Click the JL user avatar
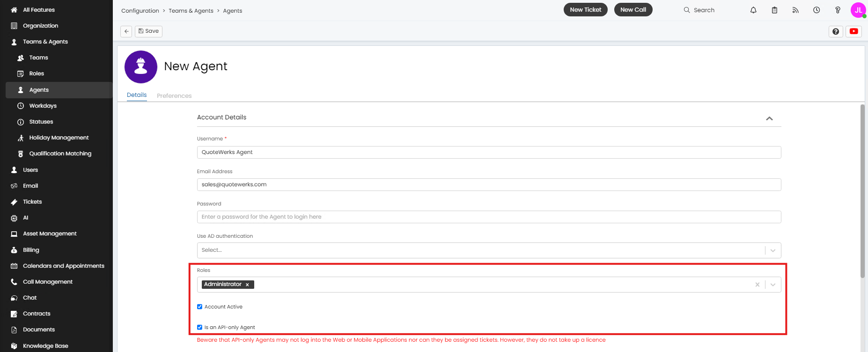The width and height of the screenshot is (868, 352). 858,10
